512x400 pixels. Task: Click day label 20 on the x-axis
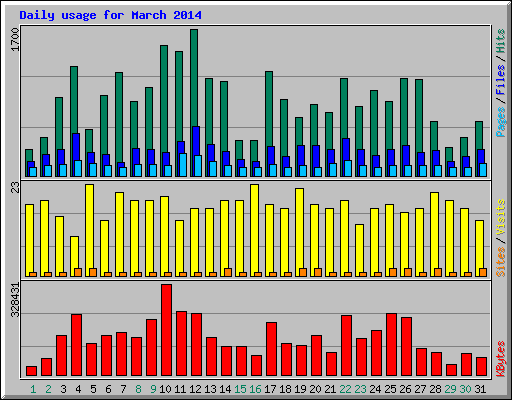point(315,389)
